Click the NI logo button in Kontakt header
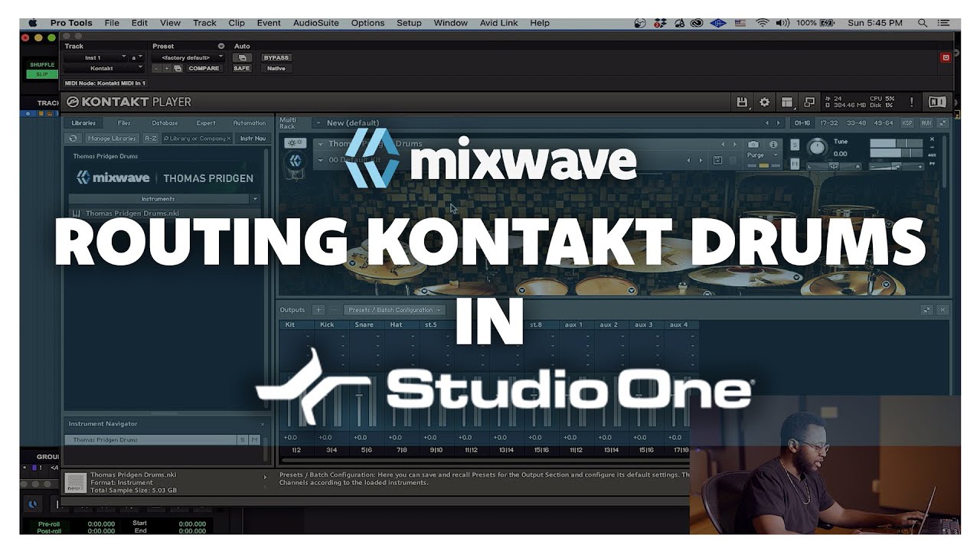The width and height of the screenshot is (980, 551). (937, 102)
